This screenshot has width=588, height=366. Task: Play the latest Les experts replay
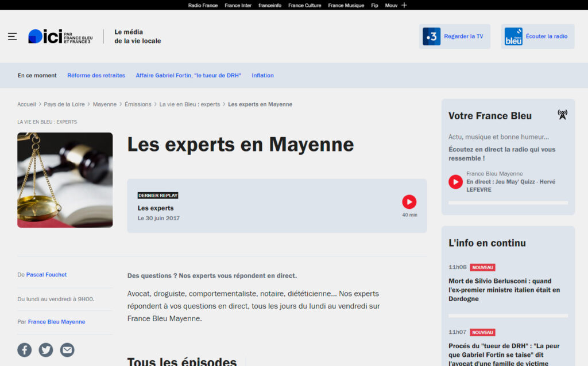(x=409, y=202)
